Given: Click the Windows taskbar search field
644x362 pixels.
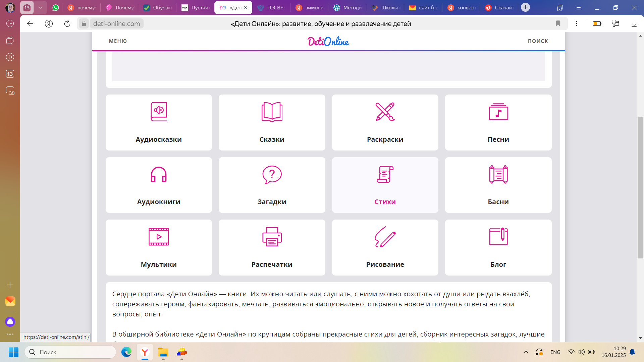Looking at the screenshot, I should pos(70,352).
